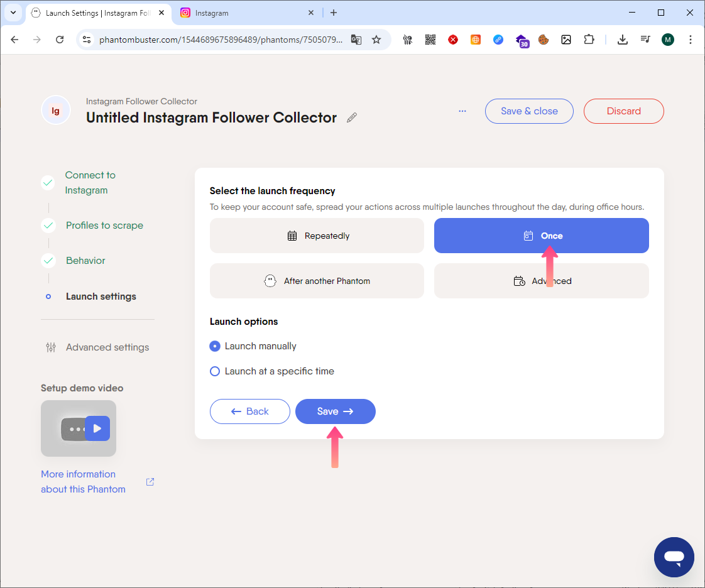This screenshot has height=588, width=705.
Task: Click the Discard button
Action: point(623,111)
